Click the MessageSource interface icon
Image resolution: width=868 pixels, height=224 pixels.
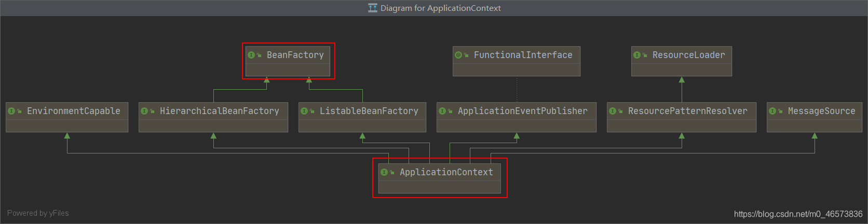tap(772, 111)
